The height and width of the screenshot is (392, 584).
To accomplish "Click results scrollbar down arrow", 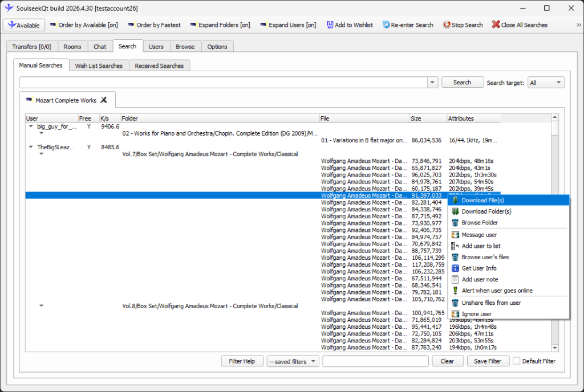I will pyautogui.click(x=555, y=348).
